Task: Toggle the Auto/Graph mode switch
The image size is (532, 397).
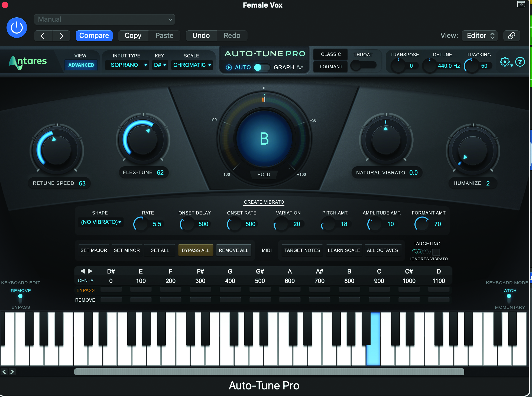Action: [x=262, y=67]
